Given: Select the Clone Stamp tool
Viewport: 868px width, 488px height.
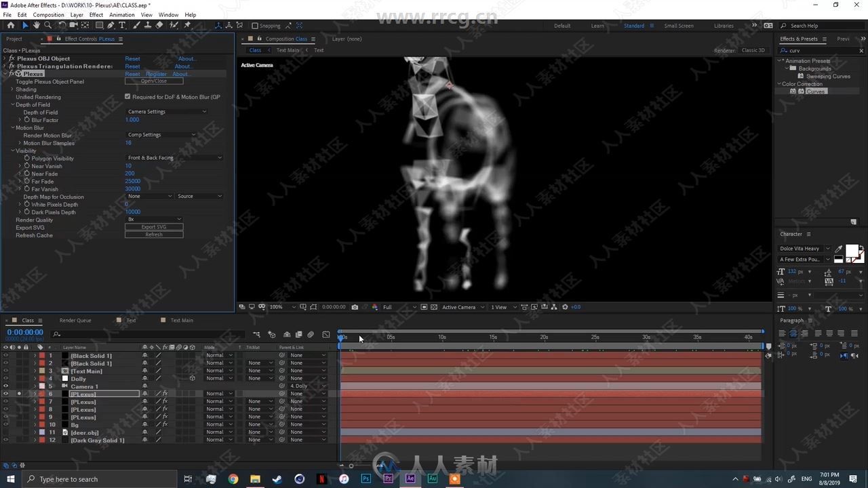Looking at the screenshot, I should [x=148, y=25].
